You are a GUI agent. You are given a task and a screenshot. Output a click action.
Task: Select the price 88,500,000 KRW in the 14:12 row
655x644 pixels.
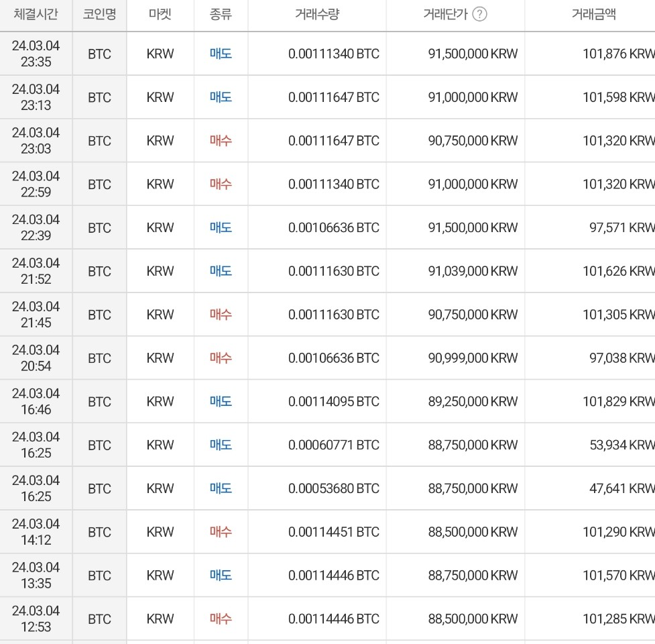[473, 531]
